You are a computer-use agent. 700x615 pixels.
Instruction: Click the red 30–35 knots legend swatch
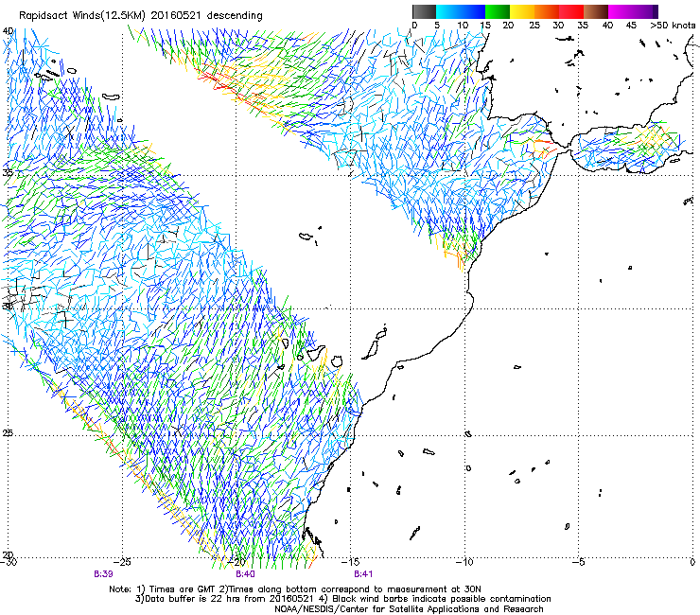[571, 11]
